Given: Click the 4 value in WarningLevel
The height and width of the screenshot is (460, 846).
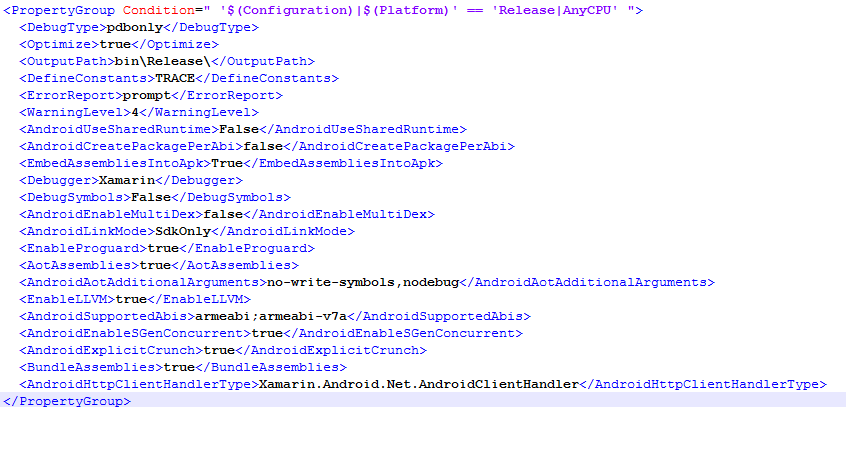Looking at the screenshot, I should coord(135,112).
